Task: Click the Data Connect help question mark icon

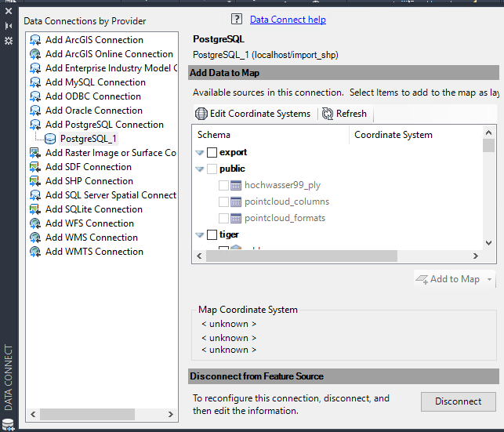Action: coord(237,20)
